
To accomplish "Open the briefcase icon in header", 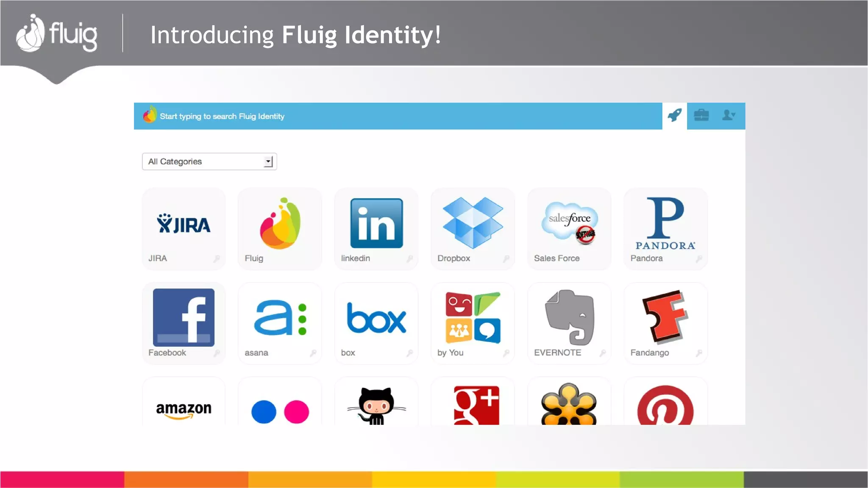I will click(x=701, y=115).
